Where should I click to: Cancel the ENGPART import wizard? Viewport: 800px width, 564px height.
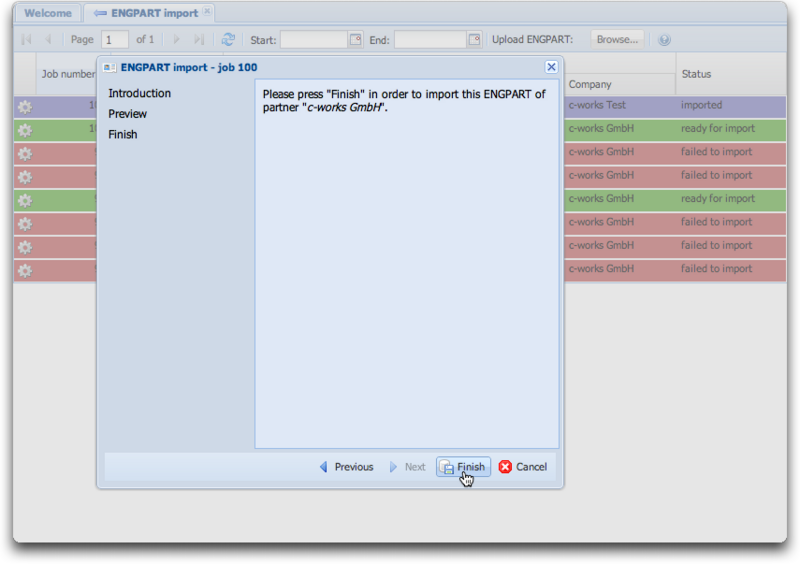(523, 467)
